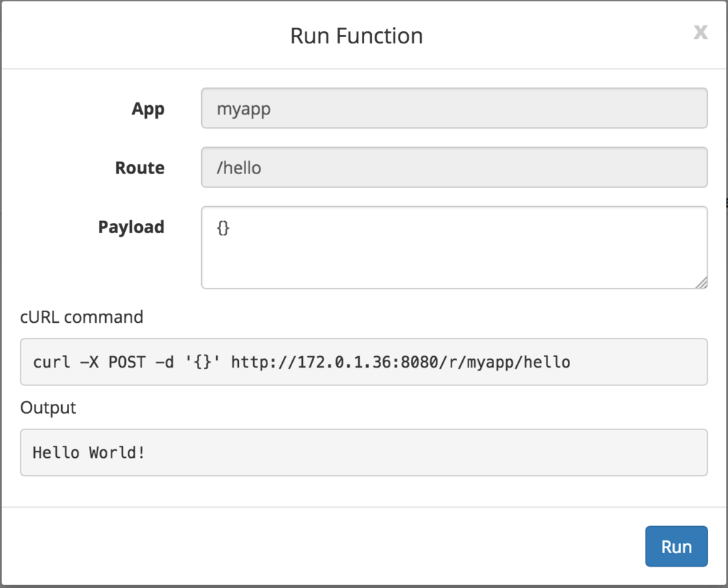Click the Output box showing Hello World!
The height and width of the screenshot is (588, 728).
363,452
